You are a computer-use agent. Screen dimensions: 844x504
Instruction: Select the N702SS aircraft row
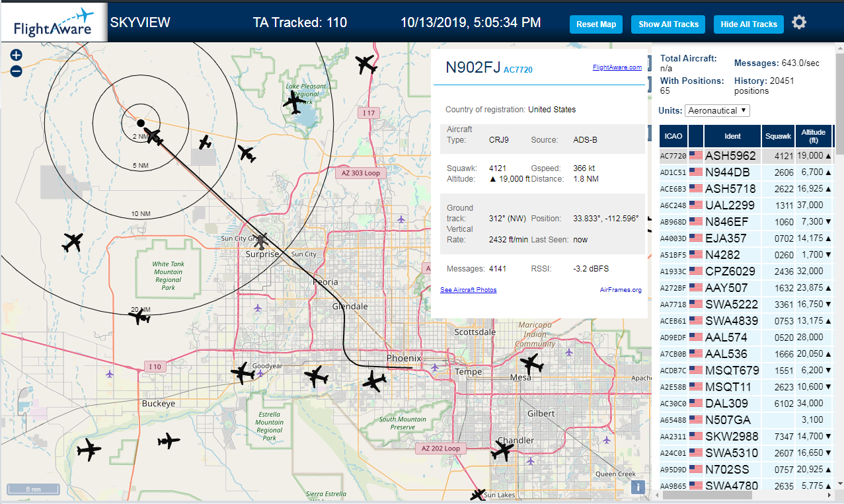click(746, 470)
